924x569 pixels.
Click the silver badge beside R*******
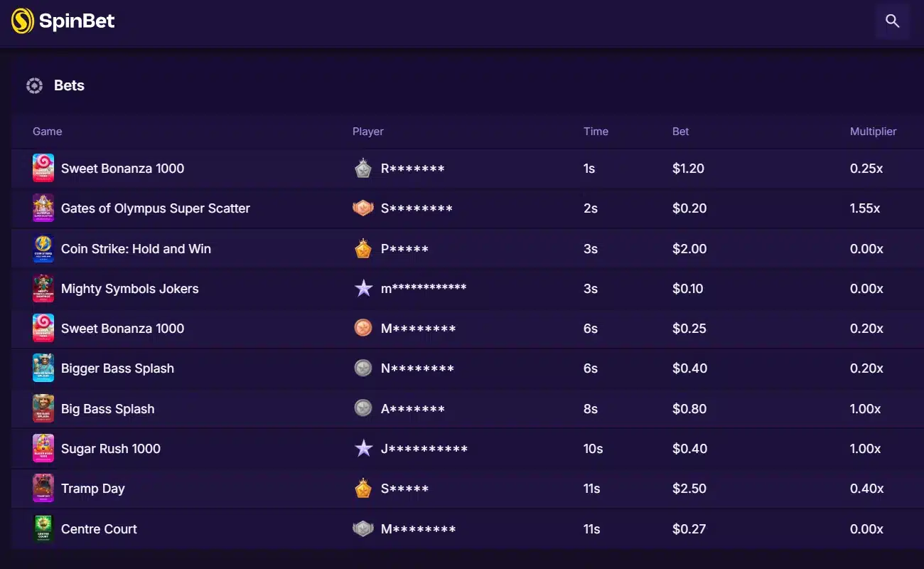click(x=363, y=169)
